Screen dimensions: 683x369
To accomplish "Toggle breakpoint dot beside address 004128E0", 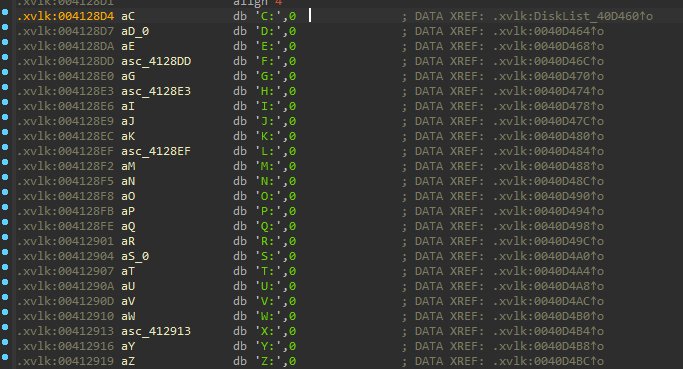I will pyautogui.click(x=5, y=72).
